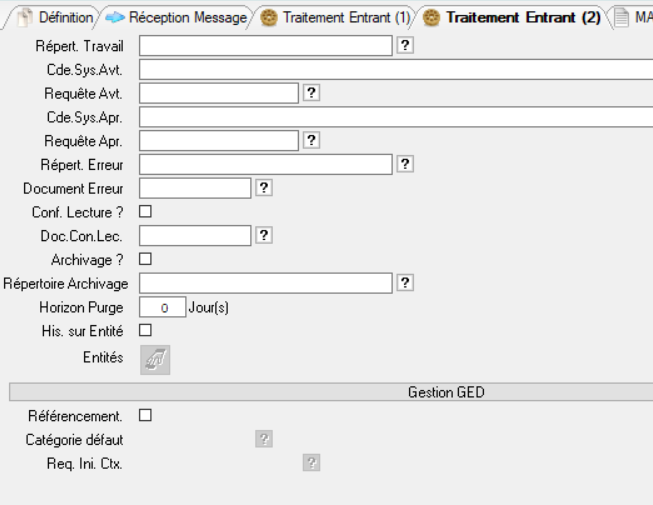This screenshot has height=505, width=653.
Task: Enable the Conf. Lecture ? checkbox
Action: (x=145, y=211)
